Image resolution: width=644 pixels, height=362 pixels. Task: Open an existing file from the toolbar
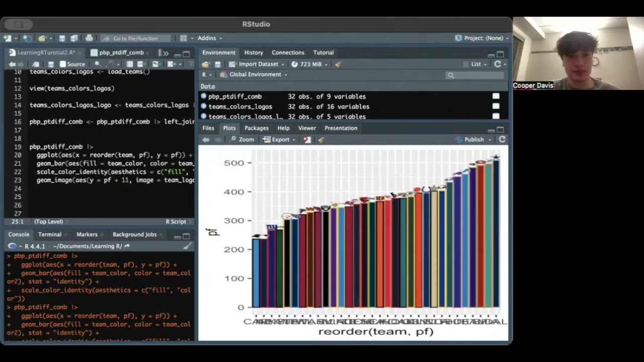point(42,38)
